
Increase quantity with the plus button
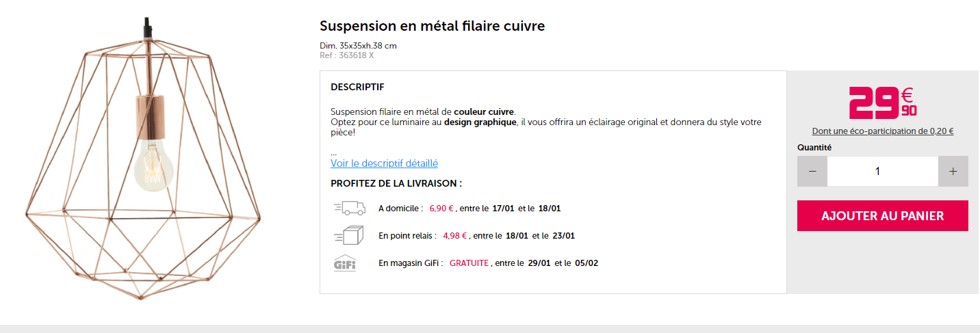[953, 171]
